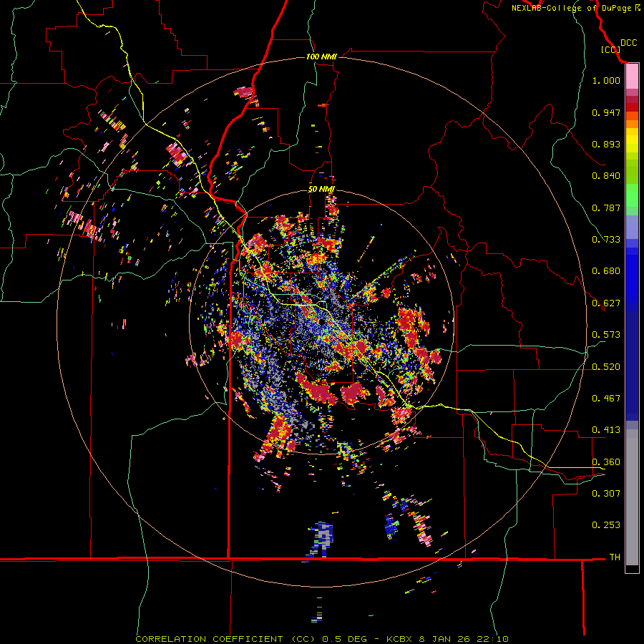Screen dimensions: 644x644
Task: Click the 0.573 legend value
Action: coord(606,335)
